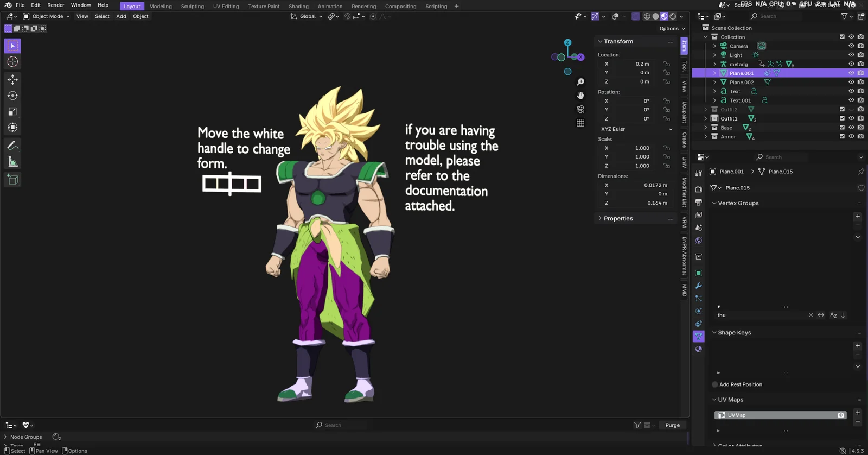Toggle X-ray mode in viewport header

635,16
